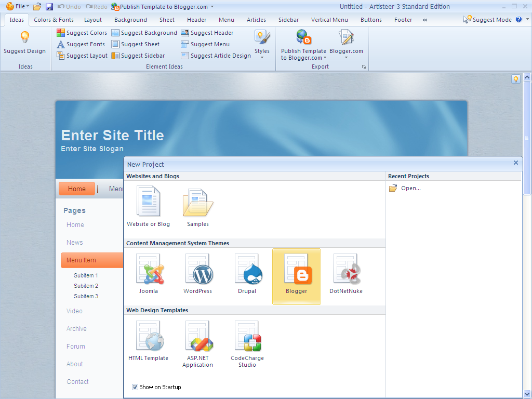Click the Suggest Background icon
This screenshot has height=399, width=532.
click(x=115, y=33)
